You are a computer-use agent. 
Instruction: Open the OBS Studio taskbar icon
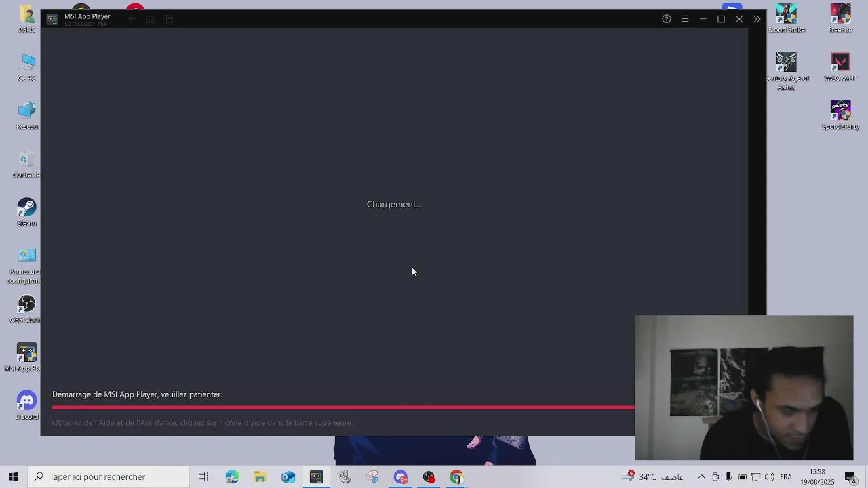[x=429, y=476]
